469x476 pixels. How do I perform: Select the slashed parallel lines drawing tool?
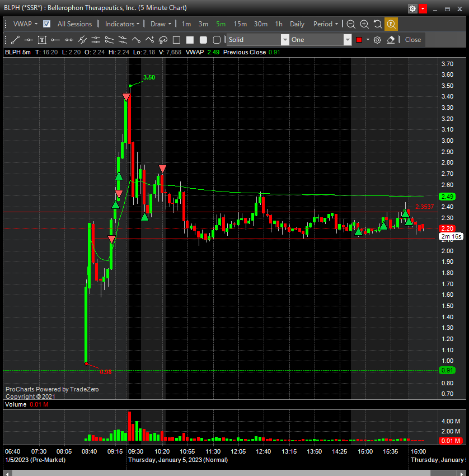(82, 40)
